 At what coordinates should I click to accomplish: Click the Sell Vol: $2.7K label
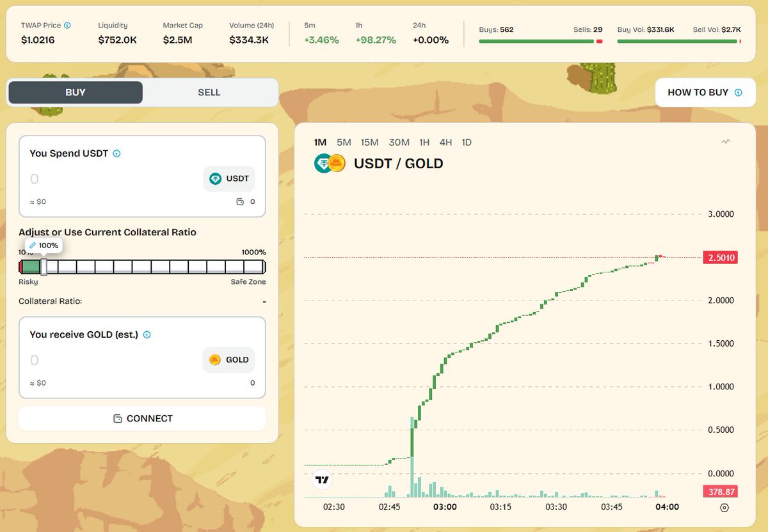717,29
